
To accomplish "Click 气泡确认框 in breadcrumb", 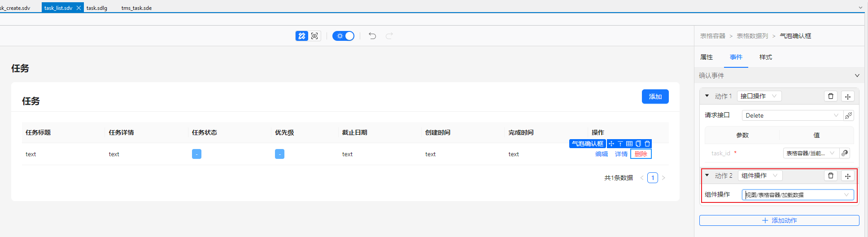I will (795, 36).
